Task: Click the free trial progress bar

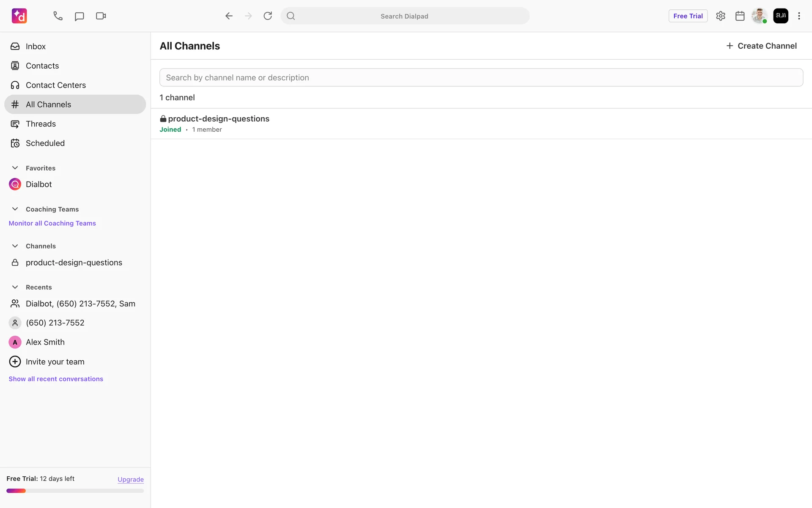Action: click(x=75, y=491)
